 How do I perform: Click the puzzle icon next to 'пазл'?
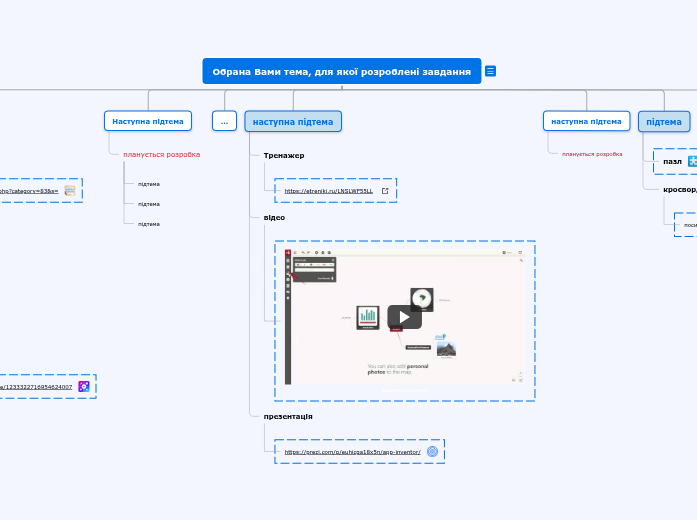(x=692, y=161)
